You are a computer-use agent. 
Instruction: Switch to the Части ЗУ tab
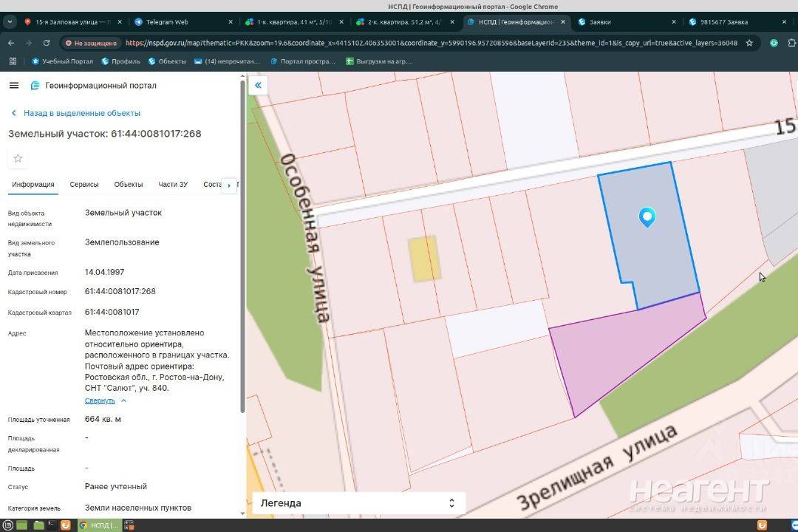(x=173, y=185)
